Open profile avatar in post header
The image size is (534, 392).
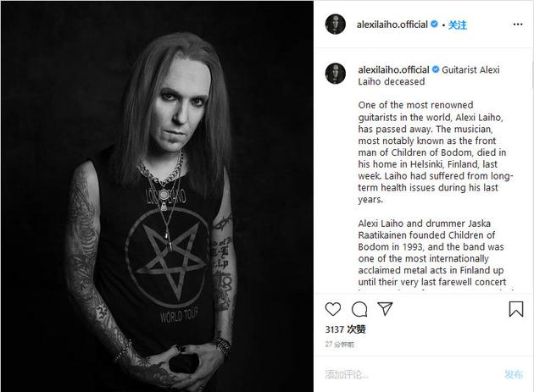[336, 25]
